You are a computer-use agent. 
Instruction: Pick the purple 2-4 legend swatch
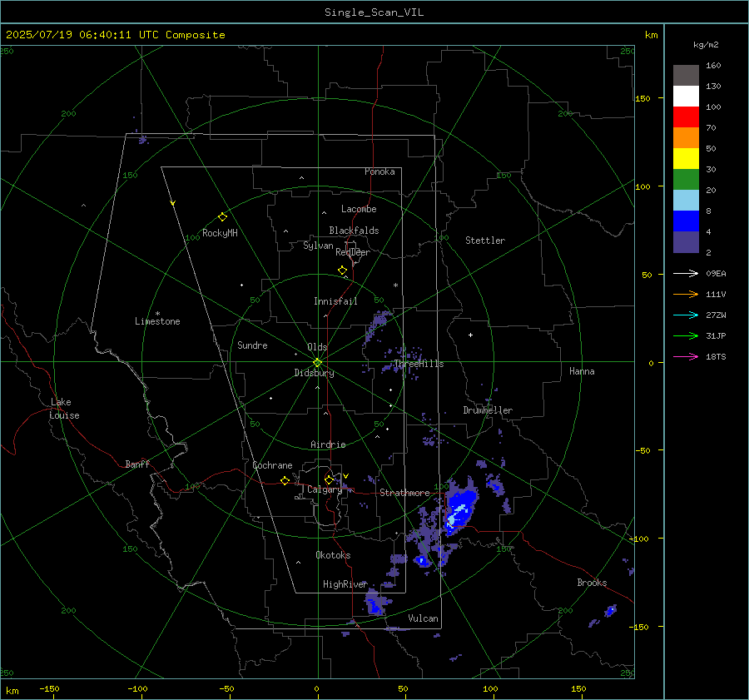pos(686,242)
